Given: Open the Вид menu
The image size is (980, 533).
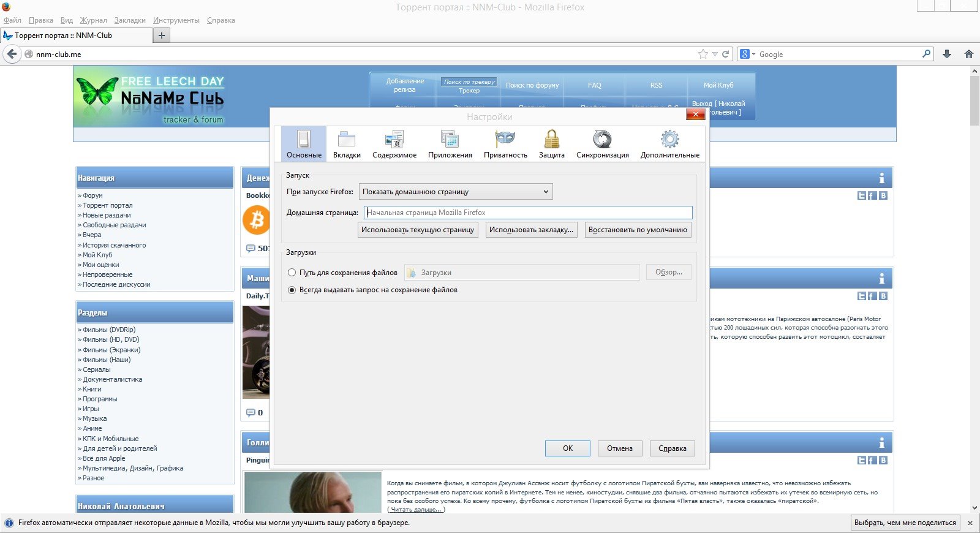Looking at the screenshot, I should tap(67, 20).
